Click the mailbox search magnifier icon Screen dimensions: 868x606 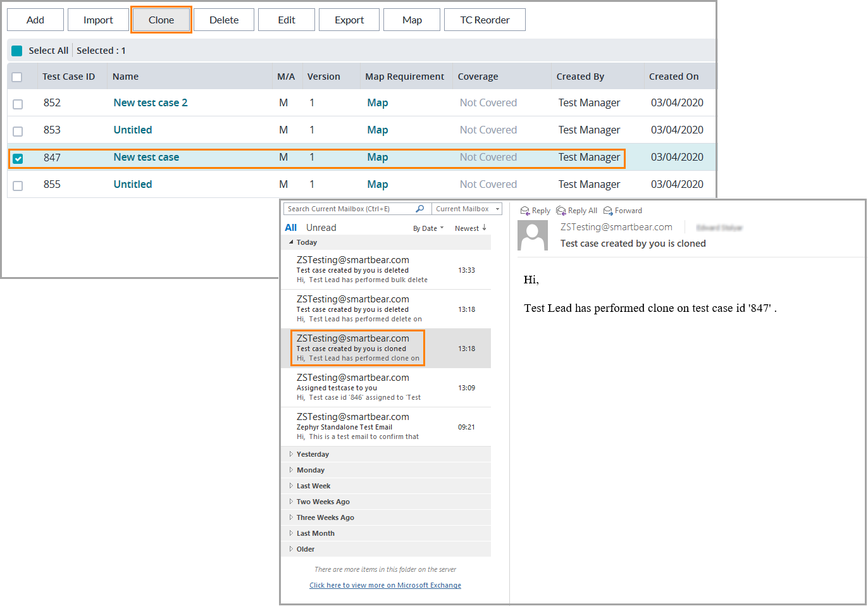click(420, 209)
